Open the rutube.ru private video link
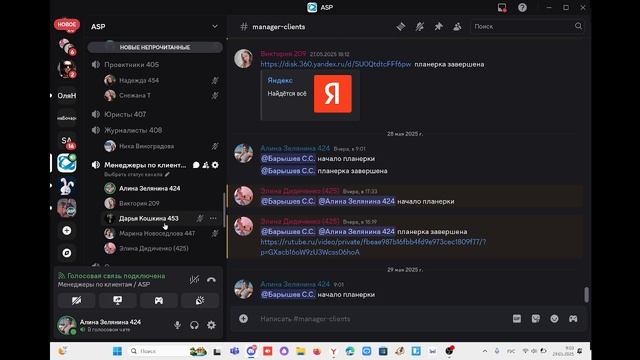The height and width of the screenshot is (360, 640). [373, 247]
